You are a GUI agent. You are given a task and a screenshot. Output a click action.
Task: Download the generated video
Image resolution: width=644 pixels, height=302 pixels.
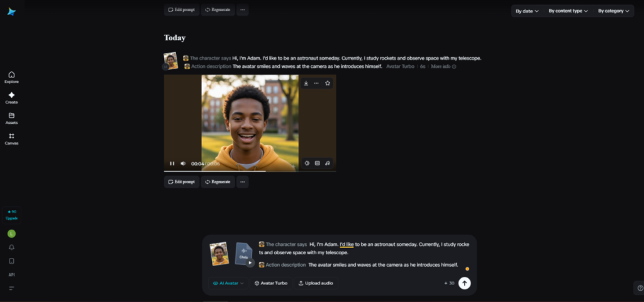pyautogui.click(x=306, y=83)
